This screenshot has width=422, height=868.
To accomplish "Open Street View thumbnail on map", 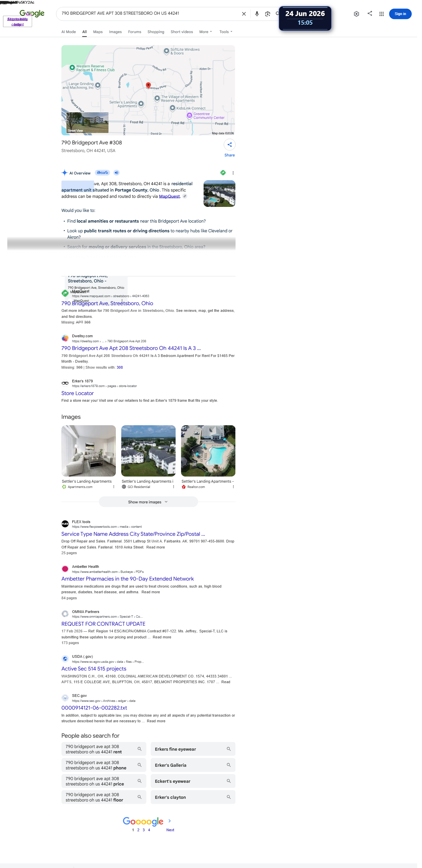I will (88, 124).
